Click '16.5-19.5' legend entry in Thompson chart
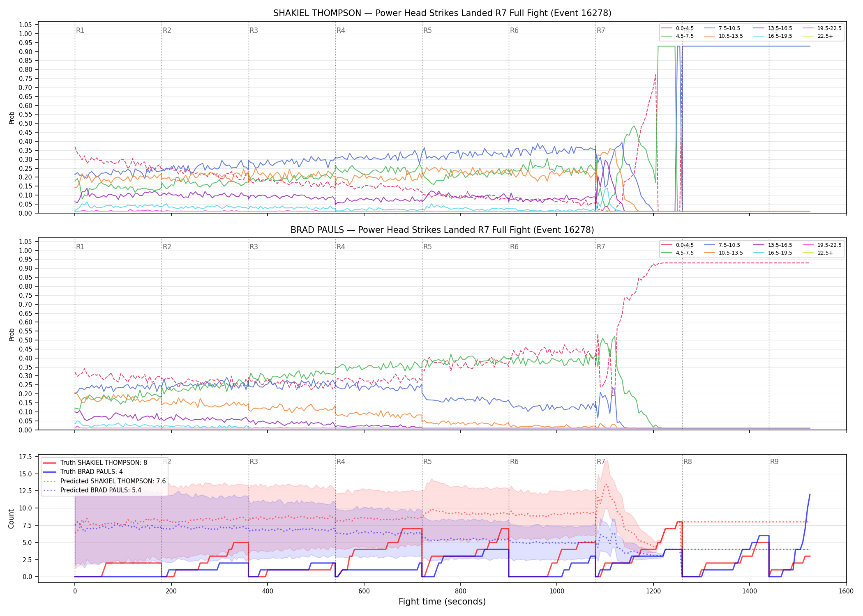 click(x=773, y=36)
